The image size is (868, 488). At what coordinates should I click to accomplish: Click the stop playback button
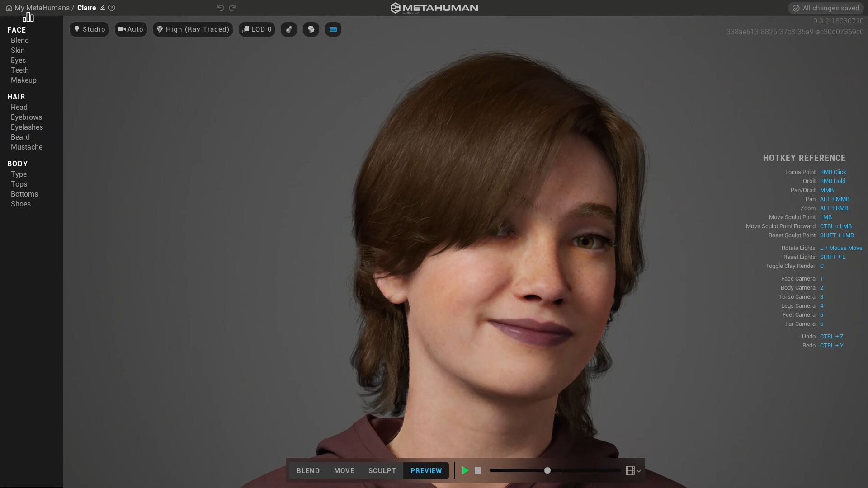click(x=478, y=470)
